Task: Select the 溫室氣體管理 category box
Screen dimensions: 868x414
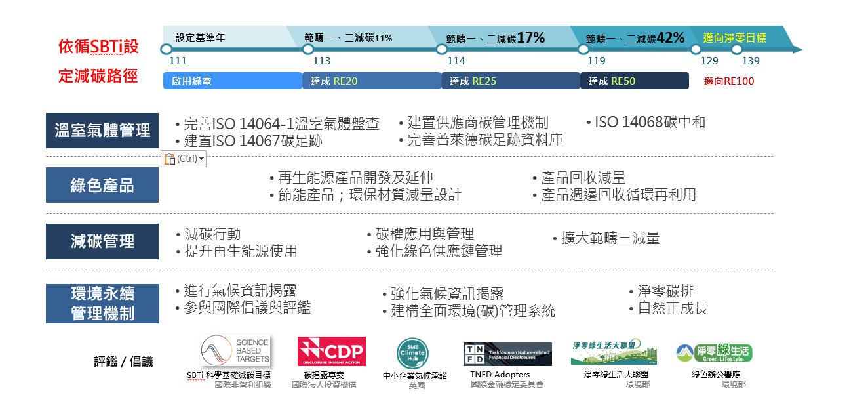Action: click(102, 131)
